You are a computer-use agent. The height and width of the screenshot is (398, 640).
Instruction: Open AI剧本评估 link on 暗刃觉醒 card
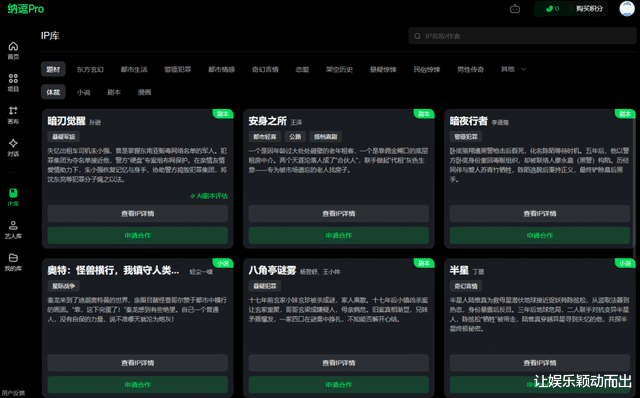coord(209,196)
